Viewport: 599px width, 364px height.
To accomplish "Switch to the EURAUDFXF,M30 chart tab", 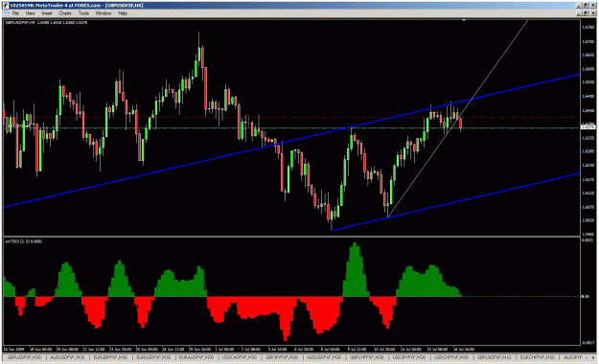I will tap(196, 357).
